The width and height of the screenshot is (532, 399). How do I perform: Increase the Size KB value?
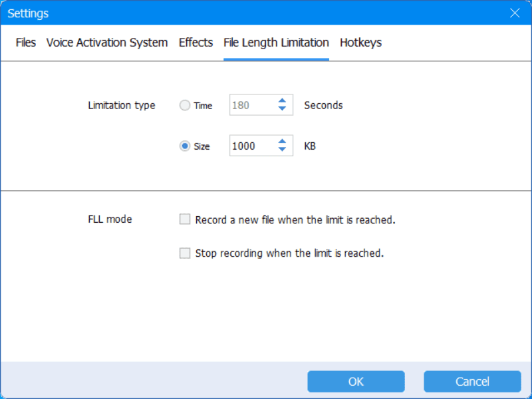283,142
